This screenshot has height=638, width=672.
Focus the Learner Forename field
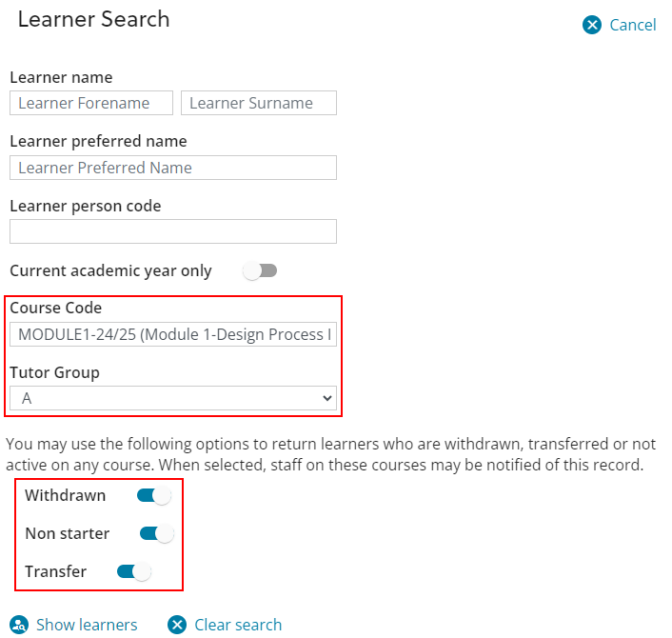coord(91,103)
